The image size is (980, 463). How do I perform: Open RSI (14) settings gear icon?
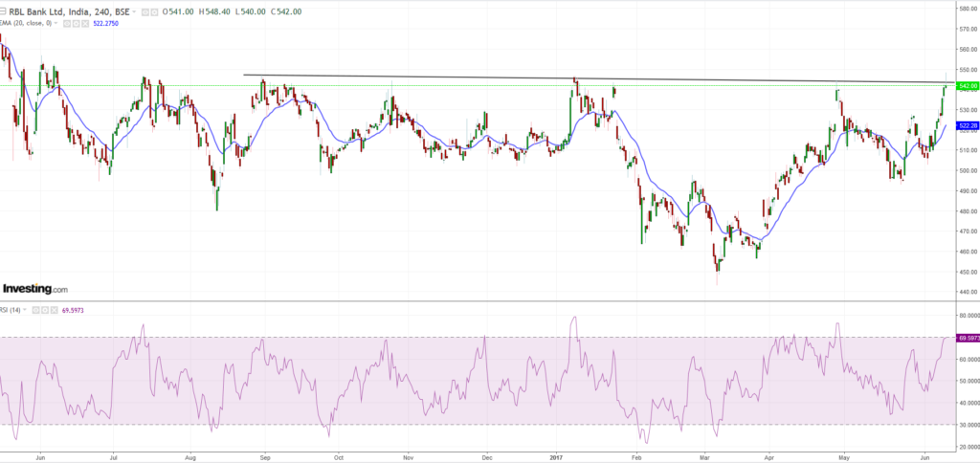tap(45, 310)
